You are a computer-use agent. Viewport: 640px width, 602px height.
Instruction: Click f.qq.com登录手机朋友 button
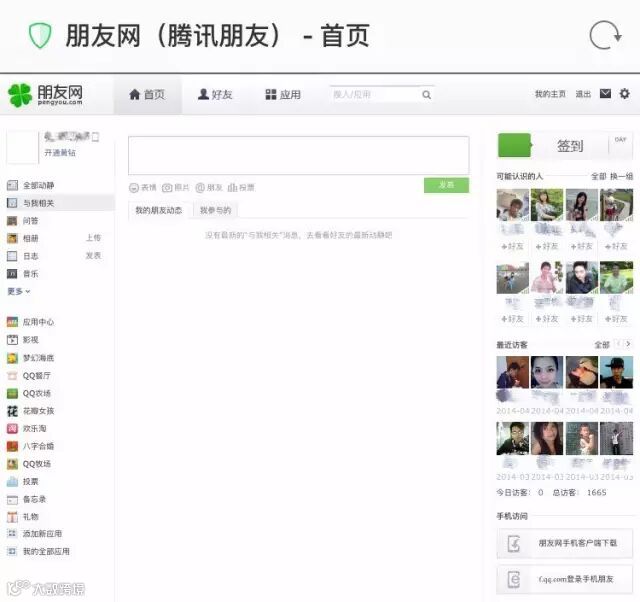565,579
